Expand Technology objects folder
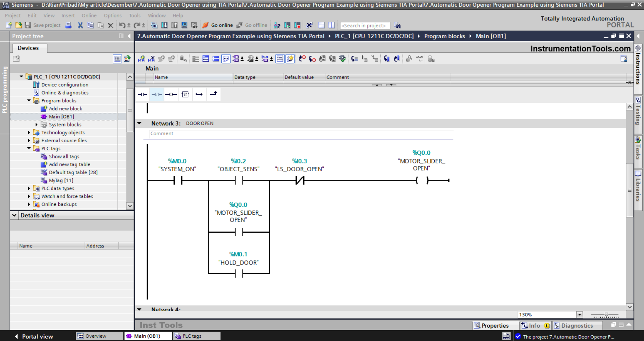The width and height of the screenshot is (644, 341). pos(29,133)
